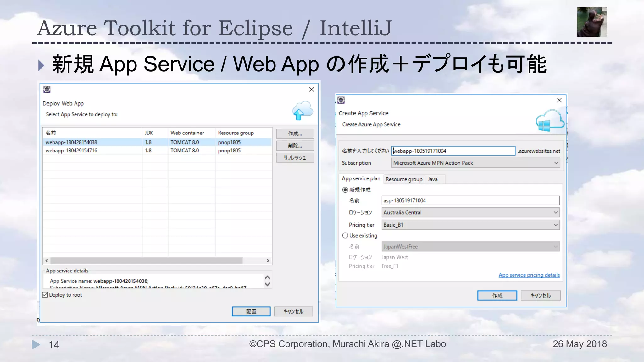Select row webapp-180428154038
This screenshot has height=362, width=644.
pyautogui.click(x=157, y=142)
